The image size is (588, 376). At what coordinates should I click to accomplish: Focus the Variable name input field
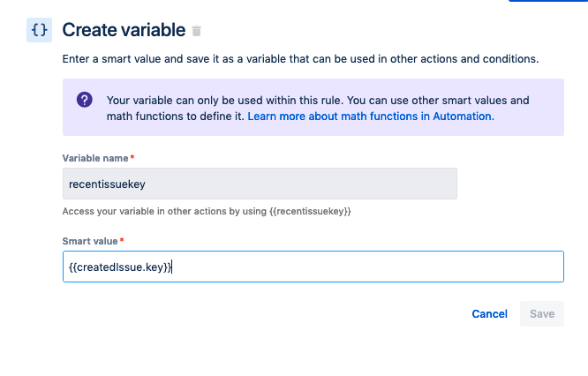260,184
